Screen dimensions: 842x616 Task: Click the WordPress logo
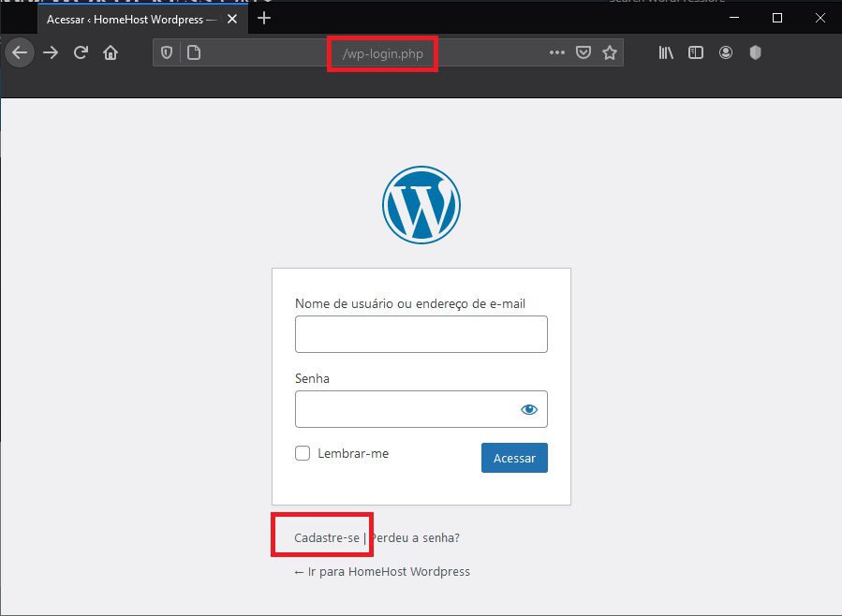[421, 205]
